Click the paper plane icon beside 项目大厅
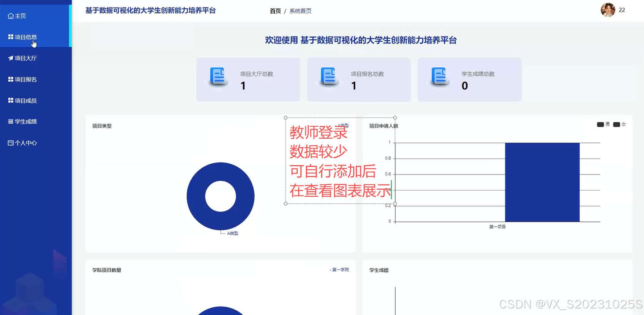Image resolution: width=644 pixels, height=315 pixels. coord(11,58)
